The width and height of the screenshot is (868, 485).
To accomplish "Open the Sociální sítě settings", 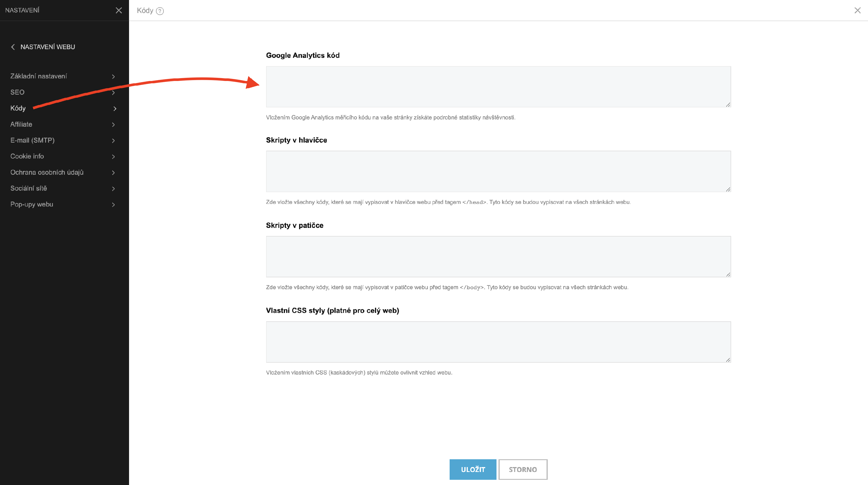I will 29,188.
